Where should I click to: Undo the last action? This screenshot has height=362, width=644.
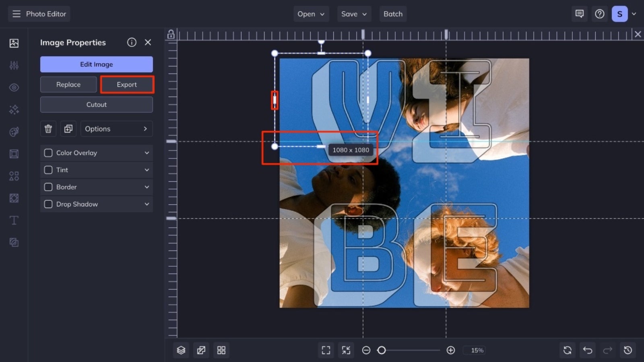[587, 350]
